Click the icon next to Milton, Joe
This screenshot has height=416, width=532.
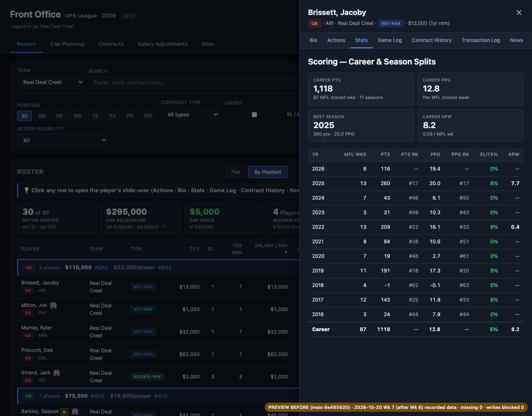pyautogui.click(x=53, y=305)
